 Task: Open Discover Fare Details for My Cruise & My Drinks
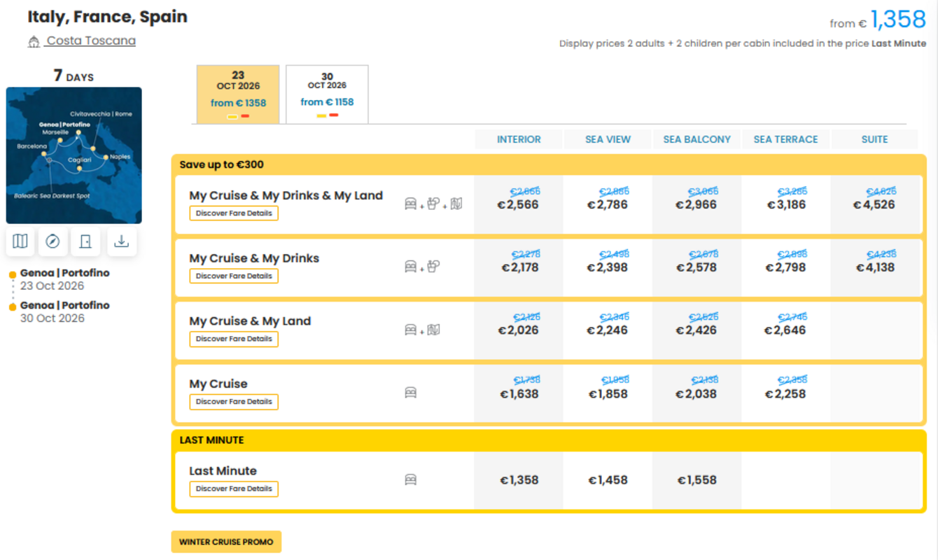coord(234,276)
